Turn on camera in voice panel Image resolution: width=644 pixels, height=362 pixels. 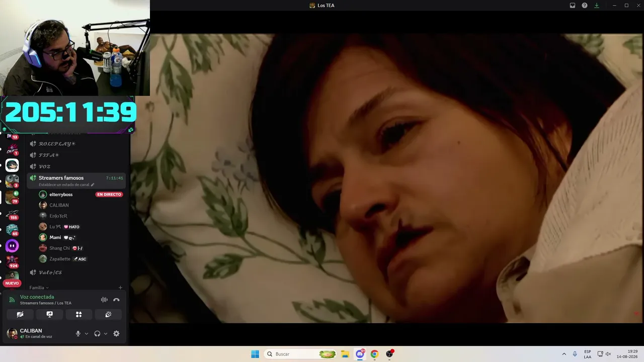[20, 314]
